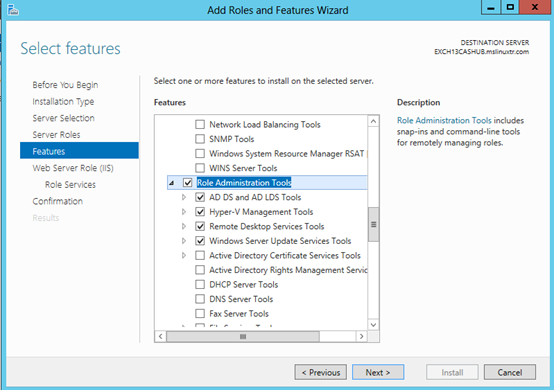Screen dimensions: 554x390
Task: Select the SNMP Tools row text
Action: coord(231,139)
